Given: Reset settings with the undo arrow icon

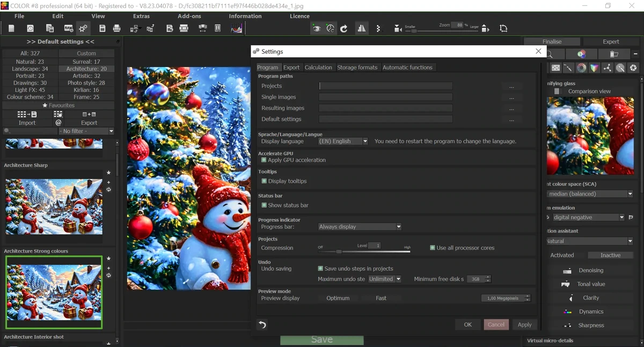Looking at the screenshot, I should tap(262, 324).
